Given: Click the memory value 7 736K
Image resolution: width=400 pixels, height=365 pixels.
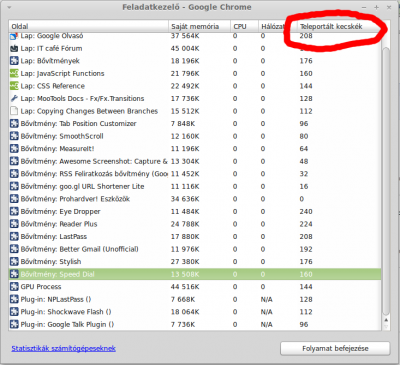Looking at the screenshot, I should click(183, 324).
